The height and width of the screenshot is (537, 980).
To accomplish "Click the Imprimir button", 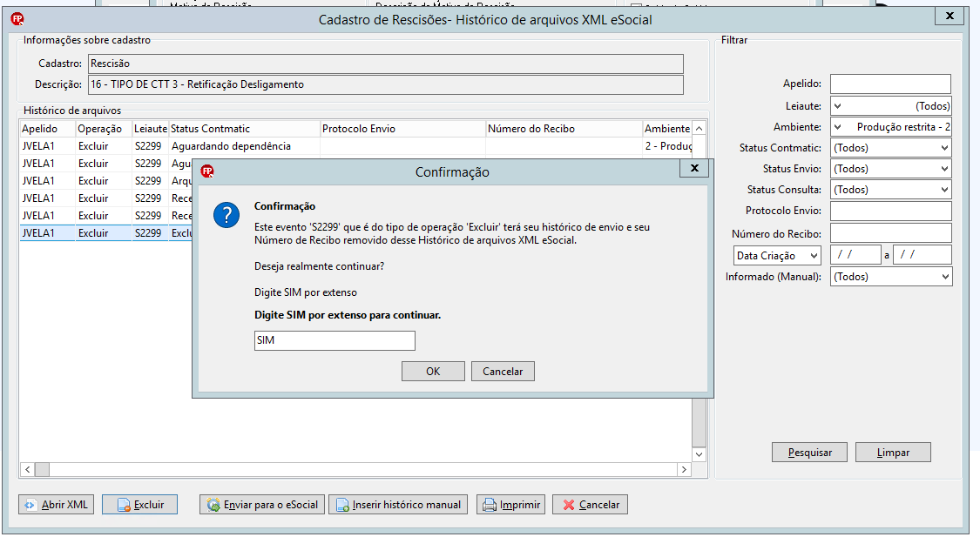I will click(510, 505).
